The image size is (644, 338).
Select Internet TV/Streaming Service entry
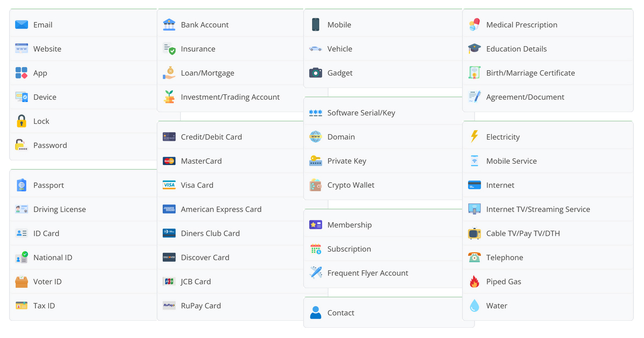tap(538, 209)
